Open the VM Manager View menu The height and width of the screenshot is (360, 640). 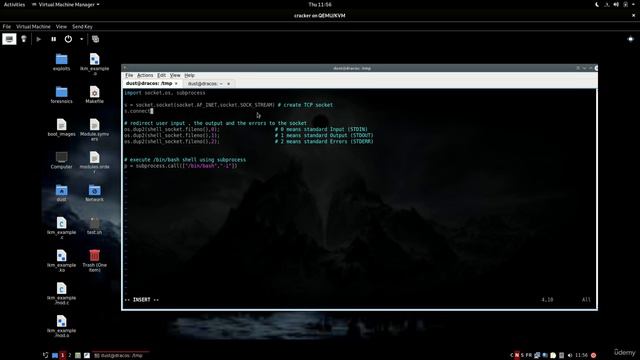tap(61, 27)
